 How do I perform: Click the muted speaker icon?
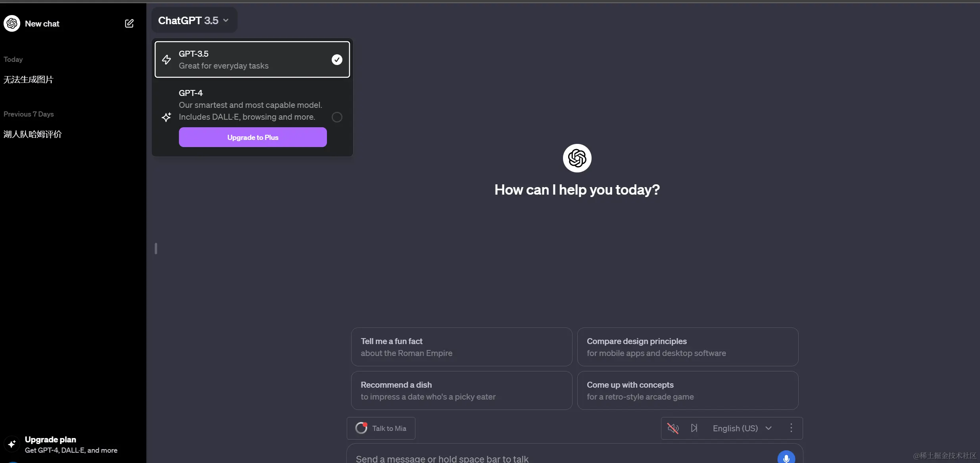pos(673,428)
